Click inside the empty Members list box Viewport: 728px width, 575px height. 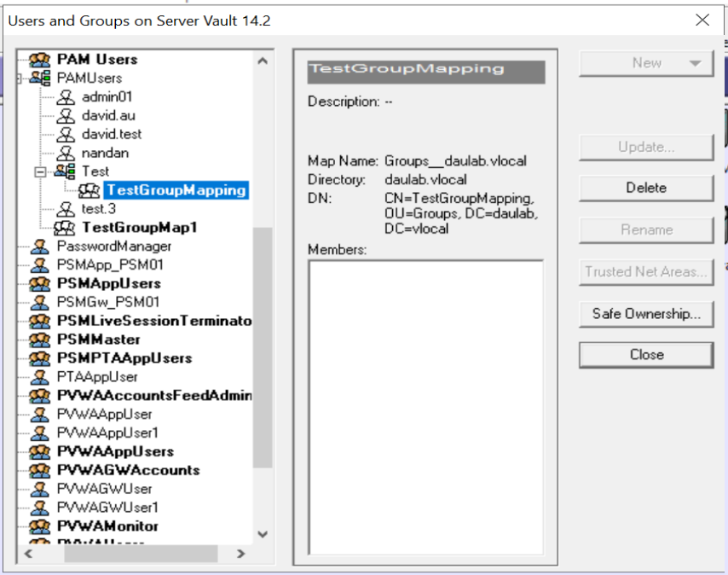(425, 407)
